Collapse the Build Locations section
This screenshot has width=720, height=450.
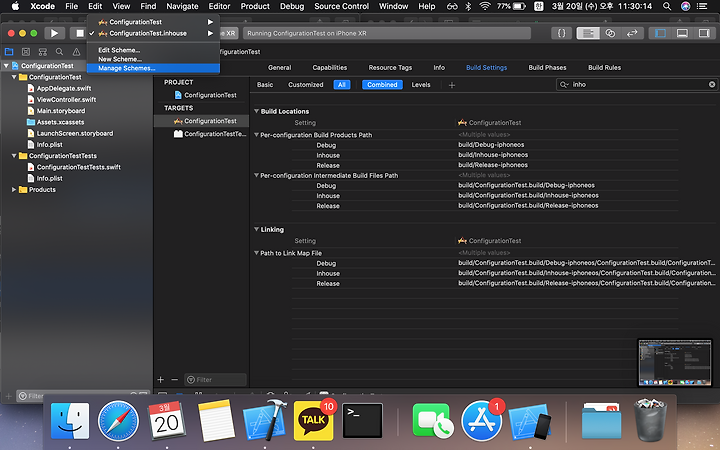tap(256, 111)
